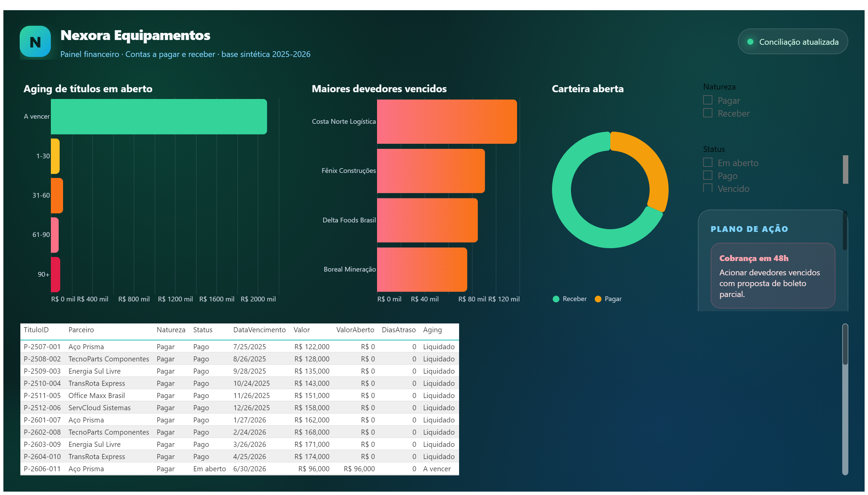Screen dimensions: 868x495
Task: Click the Nexora N logo icon
Action: point(35,41)
